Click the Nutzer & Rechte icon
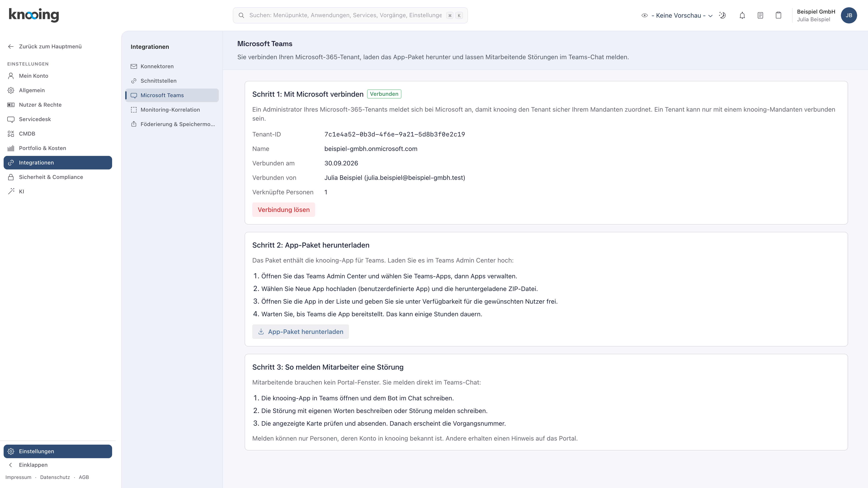 [x=11, y=105]
